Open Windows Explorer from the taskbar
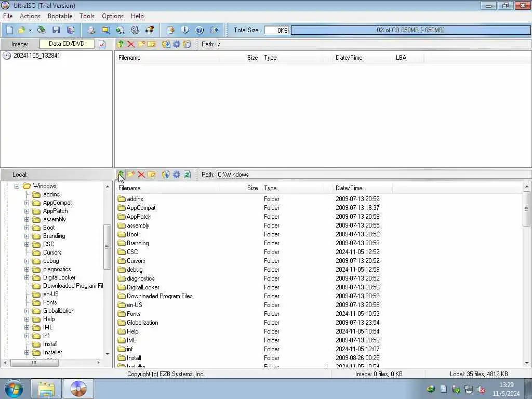Viewport: 532px width, 399px height. click(x=46, y=389)
